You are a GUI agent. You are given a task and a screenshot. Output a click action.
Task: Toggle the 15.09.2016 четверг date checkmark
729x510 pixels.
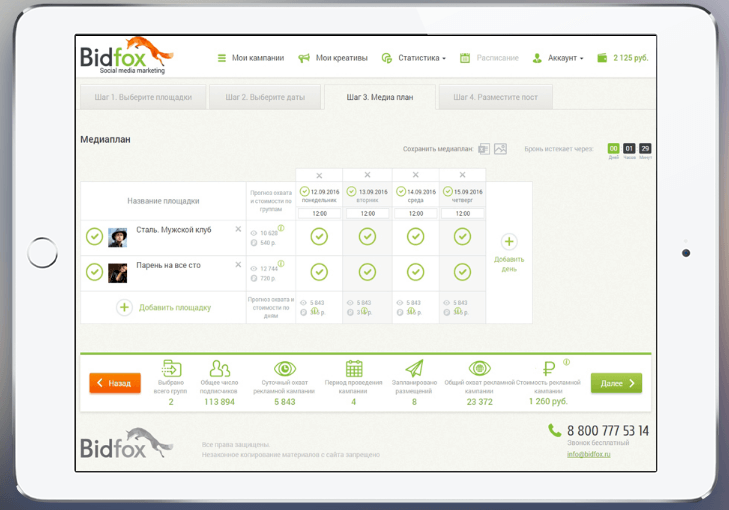[445, 191]
